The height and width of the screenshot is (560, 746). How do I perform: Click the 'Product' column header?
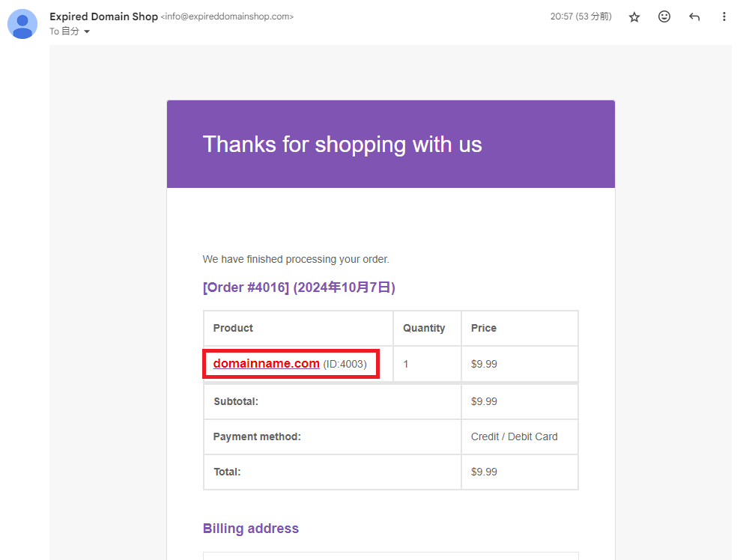point(233,328)
